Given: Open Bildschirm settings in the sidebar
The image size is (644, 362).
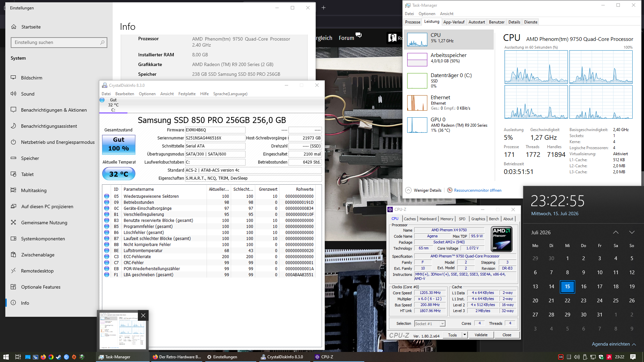Looking at the screenshot, I should pyautogui.click(x=32, y=78).
